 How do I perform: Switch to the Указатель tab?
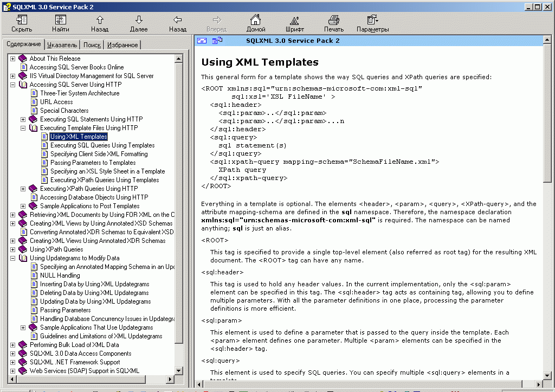click(x=62, y=45)
